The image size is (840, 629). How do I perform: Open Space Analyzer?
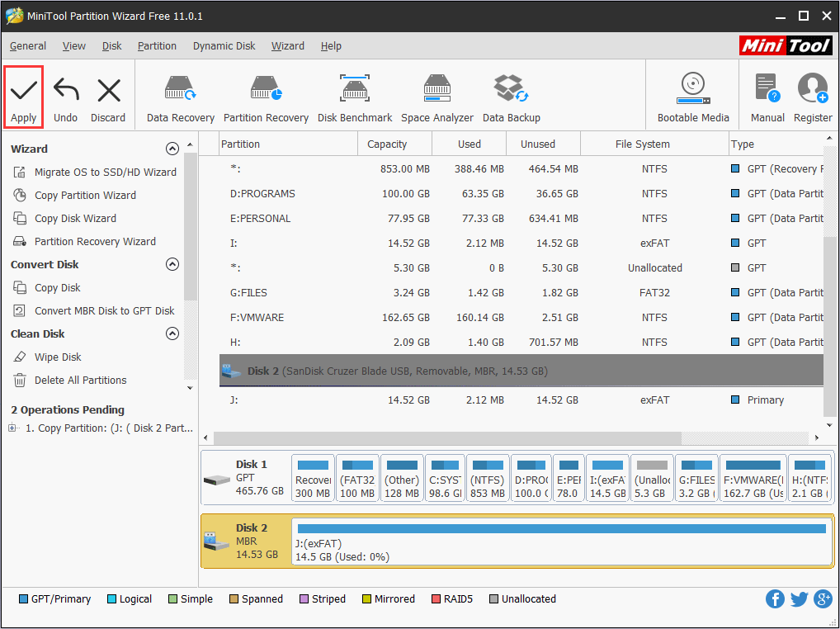[x=437, y=100]
